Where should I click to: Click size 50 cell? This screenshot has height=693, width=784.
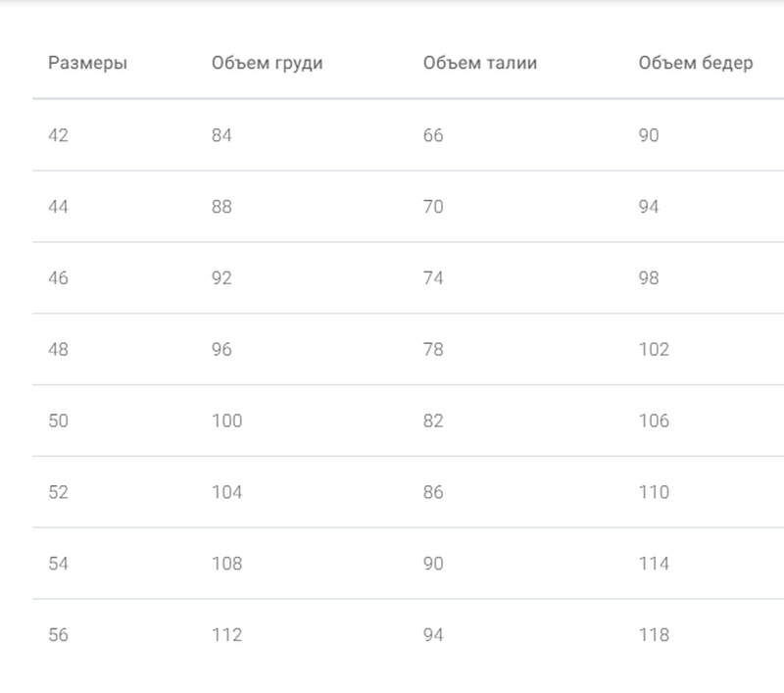point(58,421)
